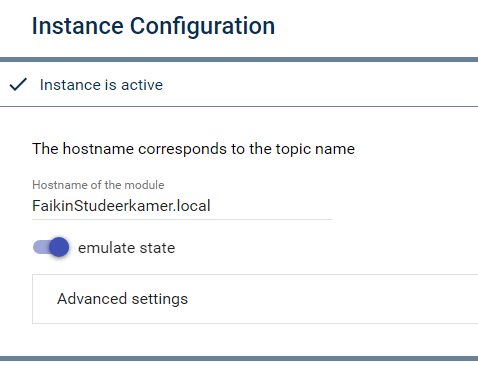Toggle the emulate state switch
This screenshot has width=478, height=368.
pyautogui.click(x=51, y=247)
